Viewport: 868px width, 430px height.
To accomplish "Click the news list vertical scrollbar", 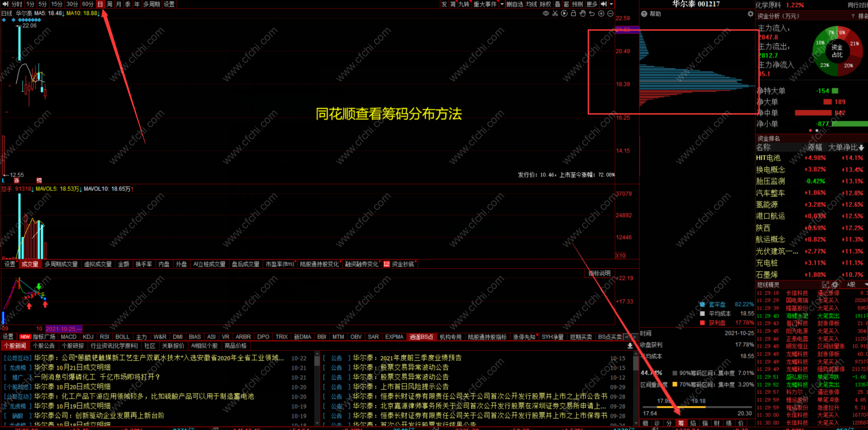I will (x=317, y=388).
